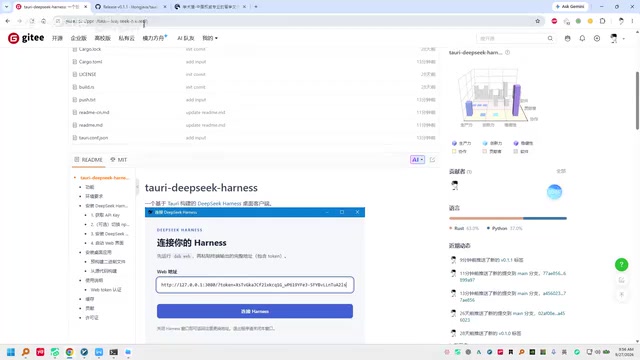Open the user avatar menu in header

click(x=613, y=38)
